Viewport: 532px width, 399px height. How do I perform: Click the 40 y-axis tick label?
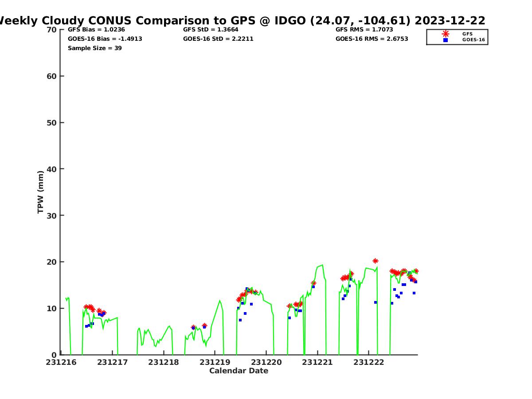pyautogui.click(x=52, y=169)
